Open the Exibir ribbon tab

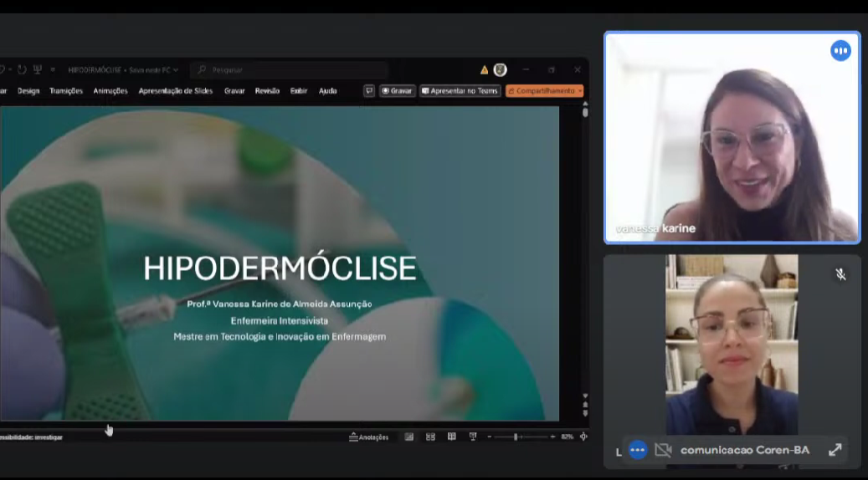(299, 91)
